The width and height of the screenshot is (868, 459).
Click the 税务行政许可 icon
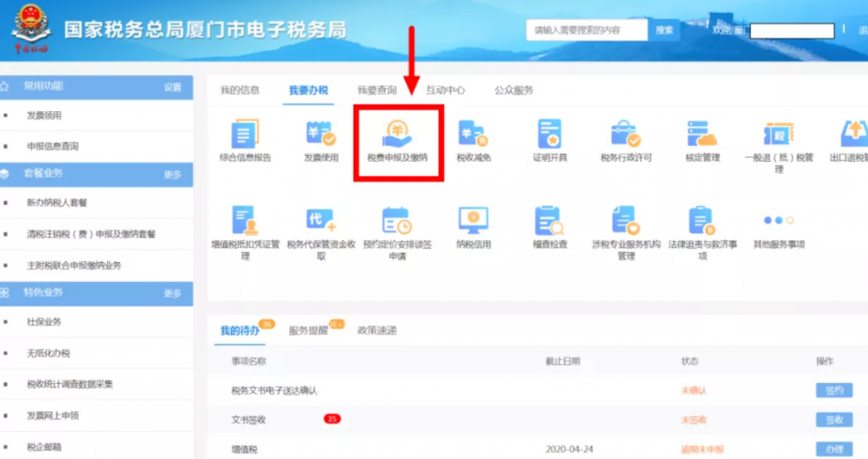[x=626, y=136]
